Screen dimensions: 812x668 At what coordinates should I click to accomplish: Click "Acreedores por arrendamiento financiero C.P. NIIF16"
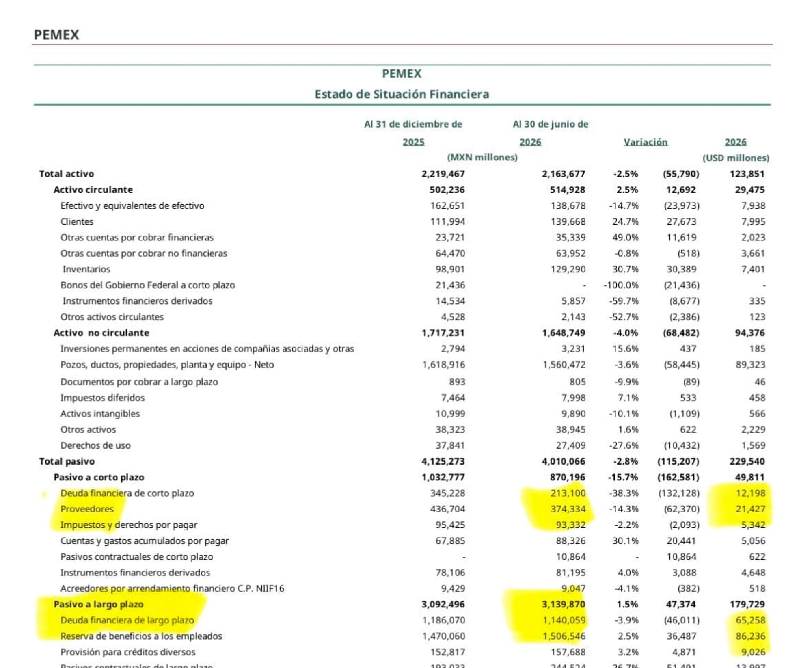coord(173,588)
